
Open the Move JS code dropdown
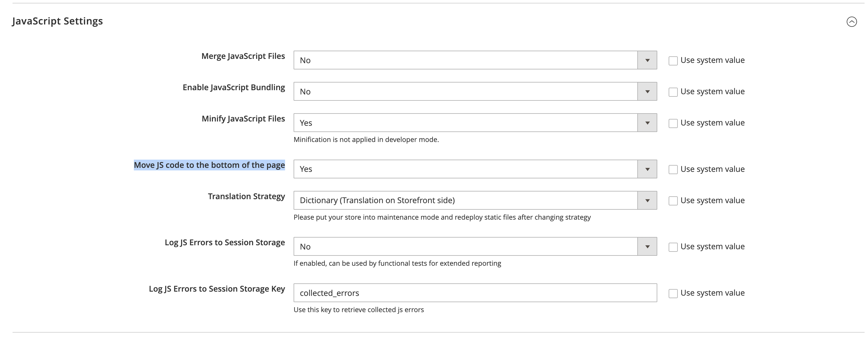click(475, 169)
